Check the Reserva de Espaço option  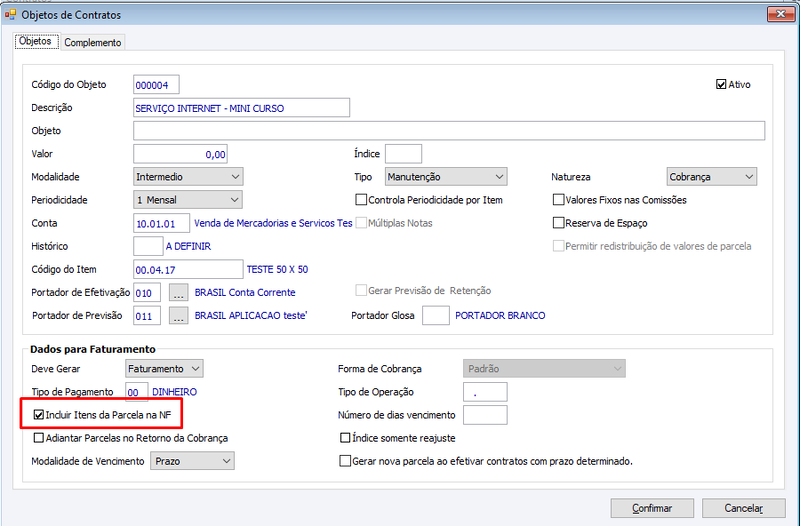click(x=558, y=223)
